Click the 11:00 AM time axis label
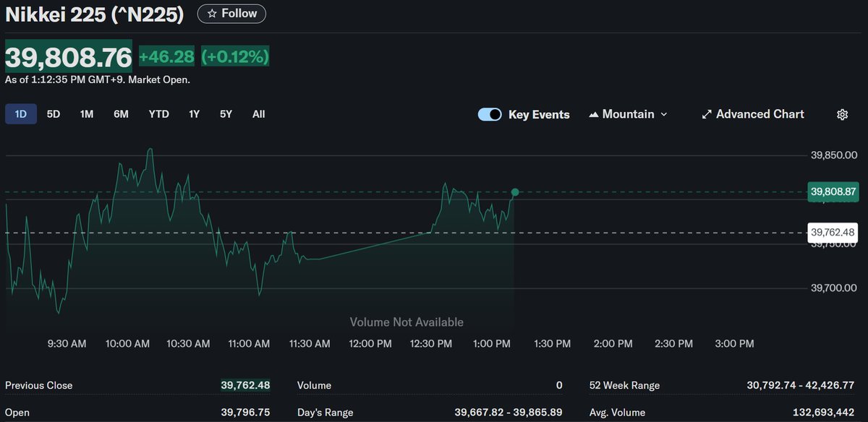 [249, 344]
